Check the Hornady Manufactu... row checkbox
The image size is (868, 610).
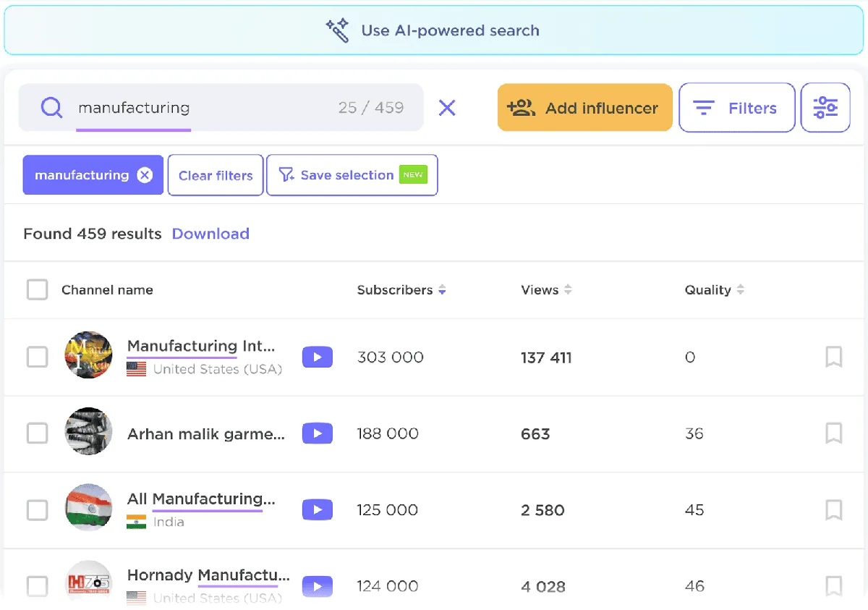[37, 586]
